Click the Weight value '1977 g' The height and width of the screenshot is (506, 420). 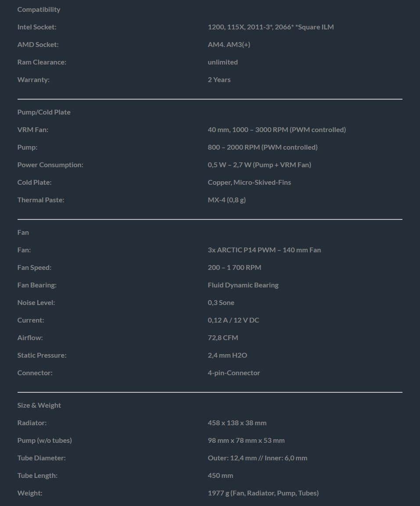(x=263, y=493)
